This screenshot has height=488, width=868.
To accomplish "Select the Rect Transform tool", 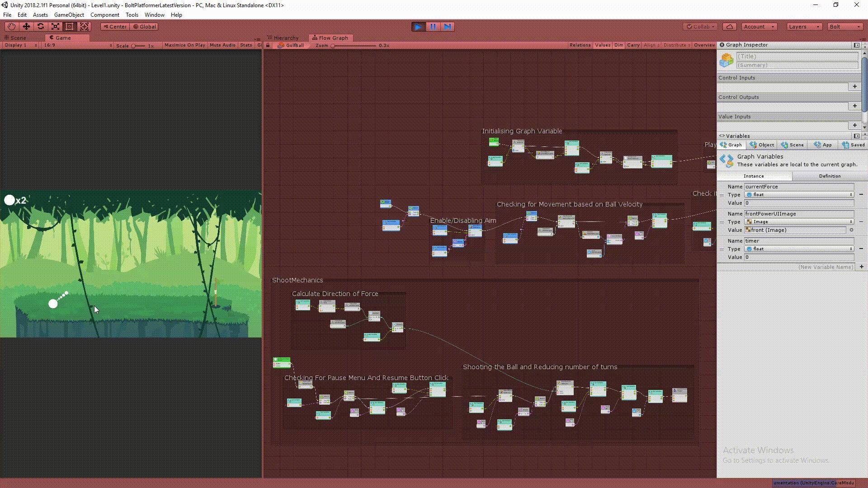I will pyautogui.click(x=70, y=27).
